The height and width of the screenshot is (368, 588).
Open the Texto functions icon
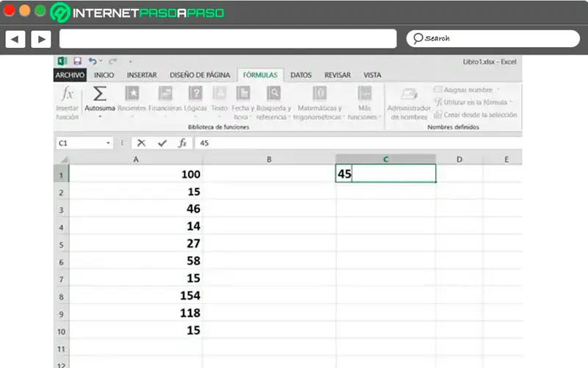click(x=219, y=93)
